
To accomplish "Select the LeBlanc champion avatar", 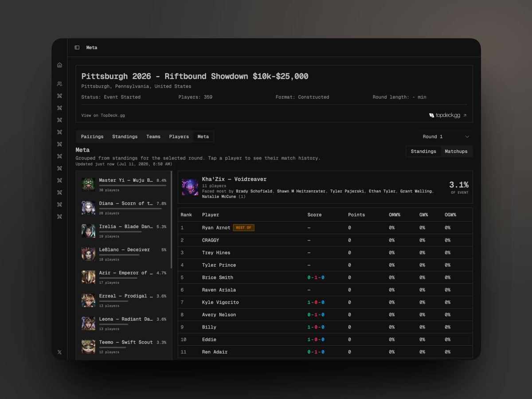I will [88, 254].
